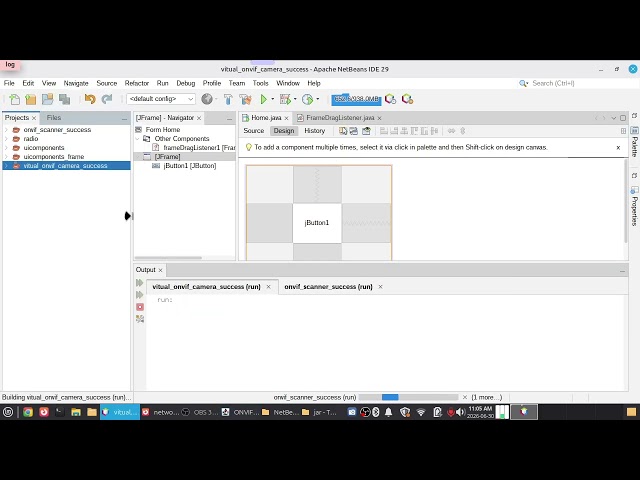Screen dimensions: 640x480
Task: Click the last profiler icon in toolbar
Action: pos(407,99)
